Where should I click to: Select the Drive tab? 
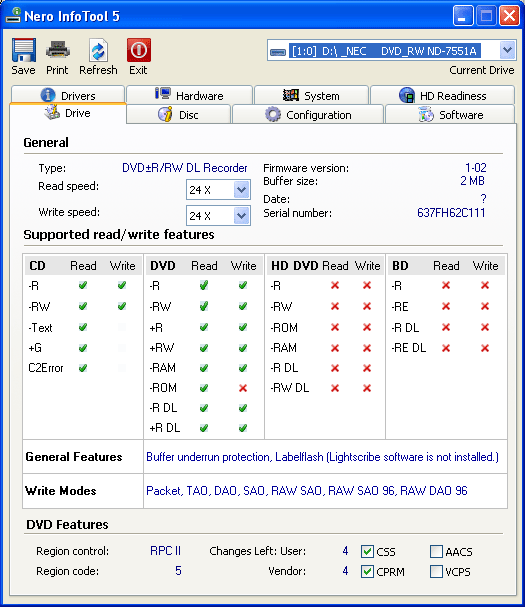coord(68,113)
